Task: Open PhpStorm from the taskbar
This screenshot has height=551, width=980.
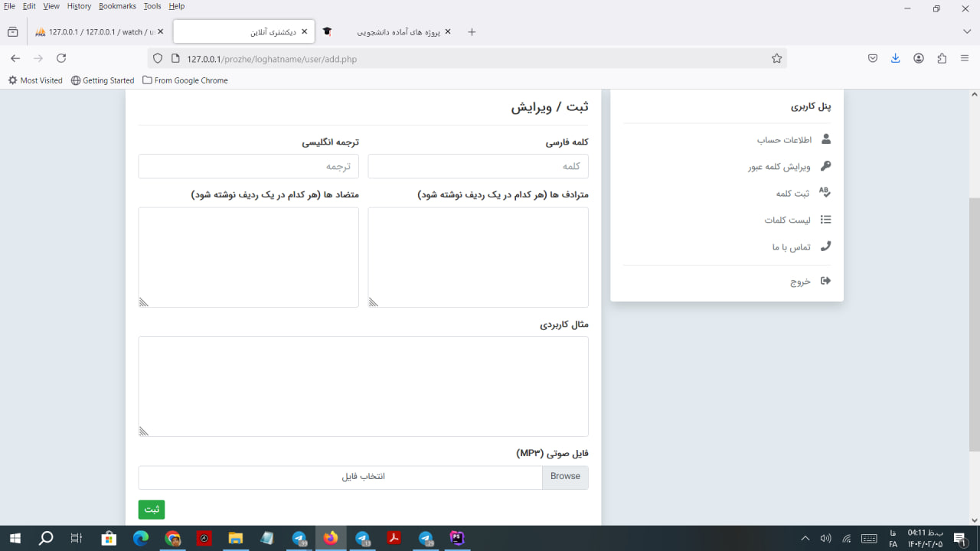Action: [x=457, y=538]
